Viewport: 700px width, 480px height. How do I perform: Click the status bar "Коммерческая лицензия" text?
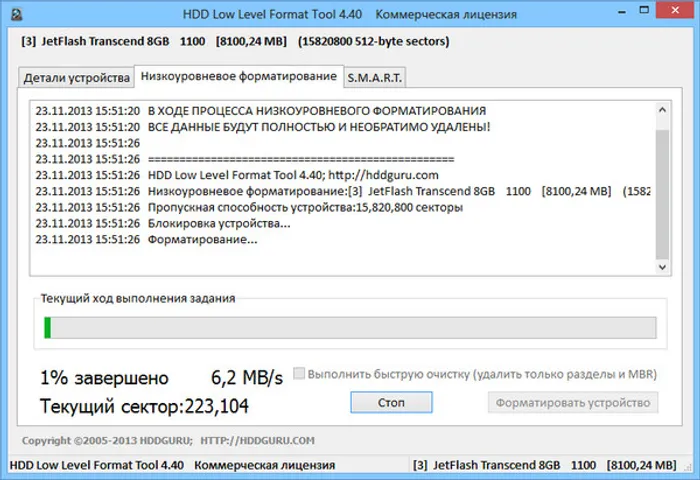pos(264,465)
